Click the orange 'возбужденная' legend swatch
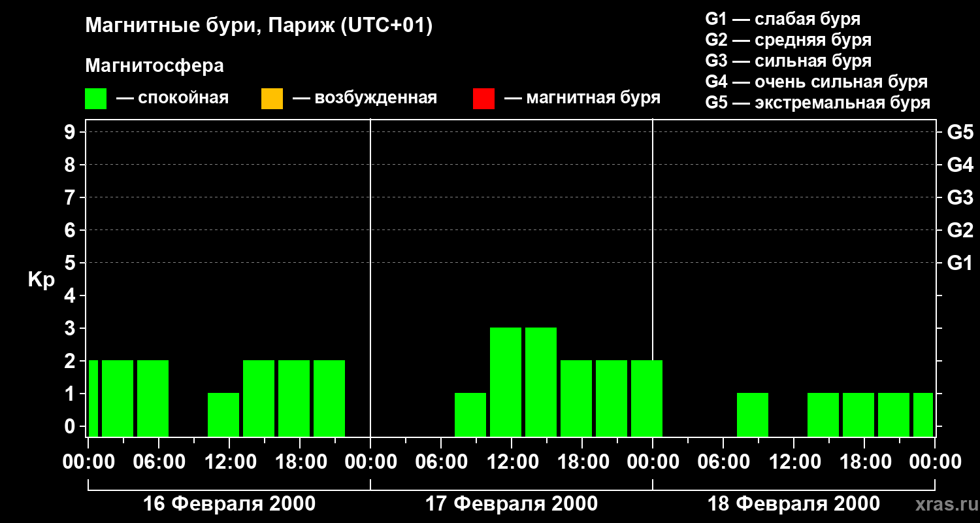 (272, 99)
